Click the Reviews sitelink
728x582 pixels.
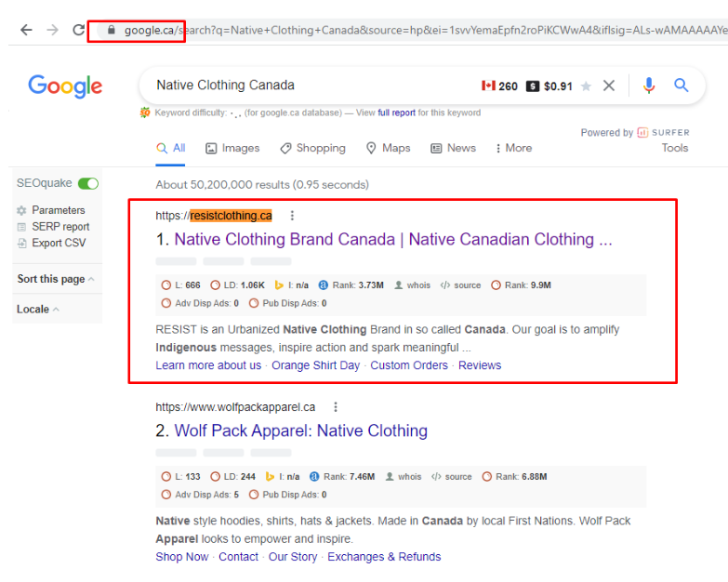pos(480,365)
